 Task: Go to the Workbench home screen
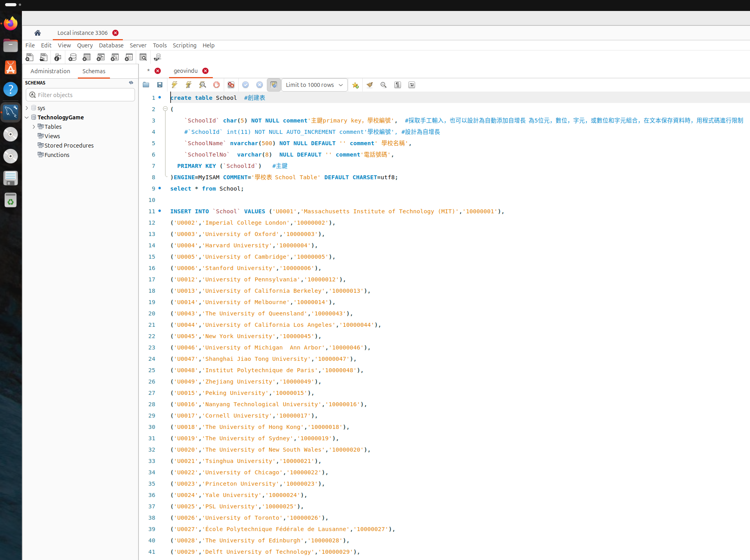(38, 33)
